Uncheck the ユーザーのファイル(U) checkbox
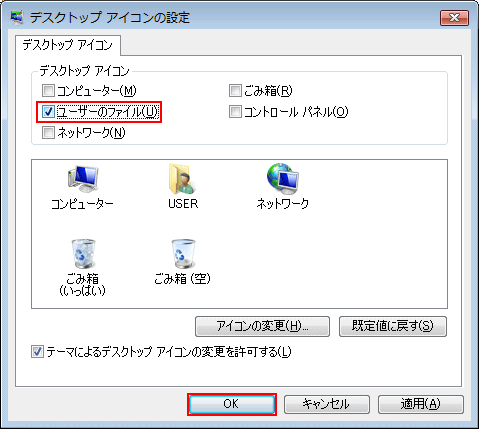479x429 pixels. [x=48, y=112]
